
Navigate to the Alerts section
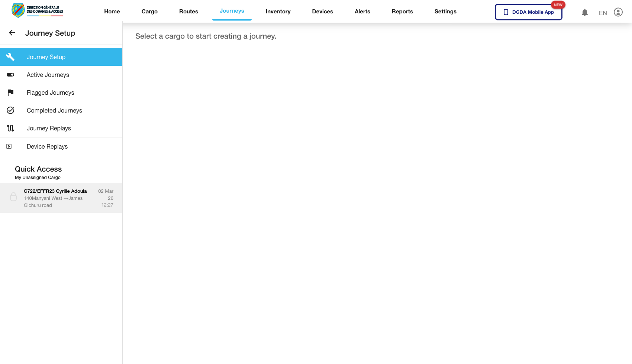coord(362,12)
